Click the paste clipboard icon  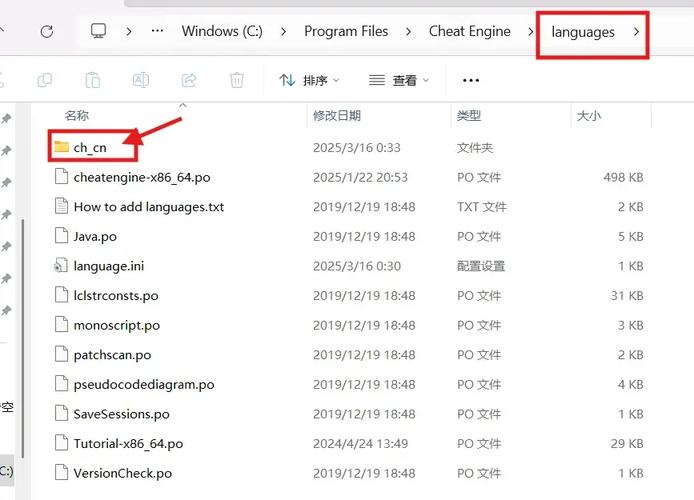point(93,80)
